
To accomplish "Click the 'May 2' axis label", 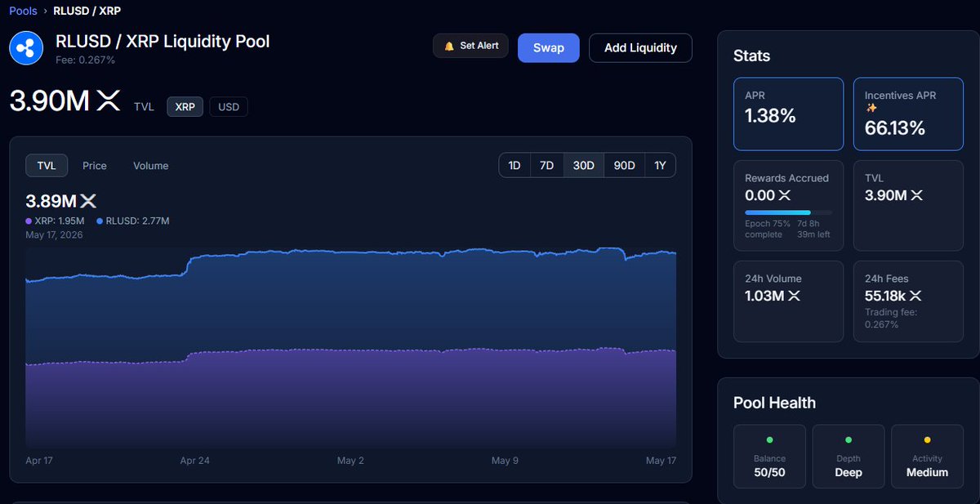I will pos(350,461).
